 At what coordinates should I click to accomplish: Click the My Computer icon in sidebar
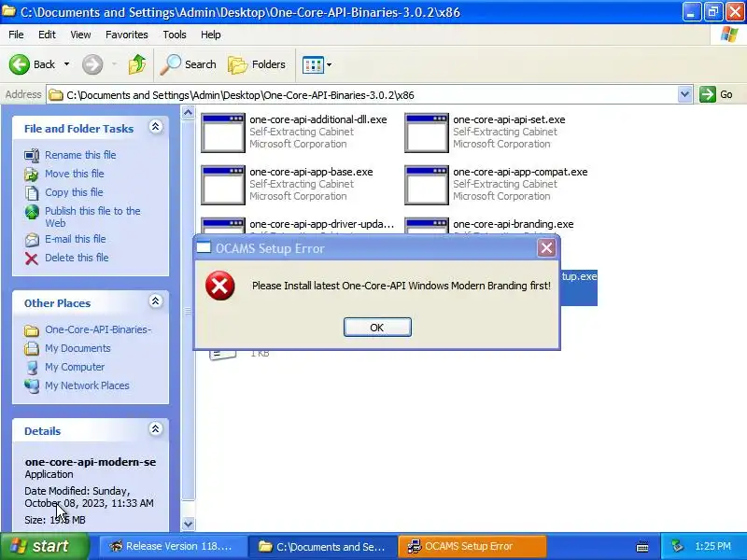32,367
